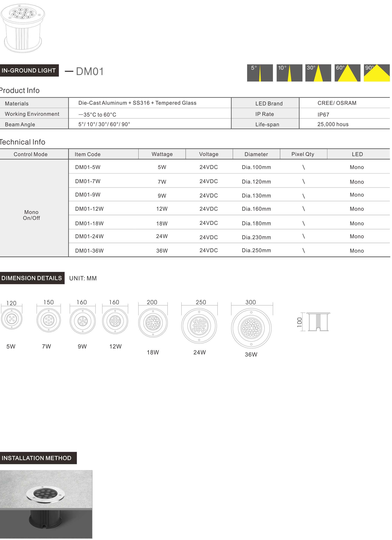Click the IP Rate label
This screenshot has height=540, width=392.
pyautogui.click(x=265, y=114)
